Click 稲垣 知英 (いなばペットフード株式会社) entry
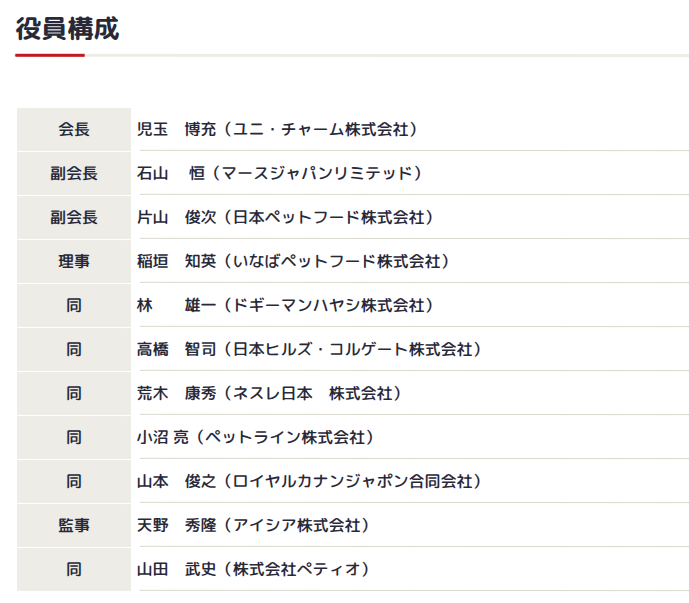Viewport: 689px width, 603px height. [x=293, y=261]
